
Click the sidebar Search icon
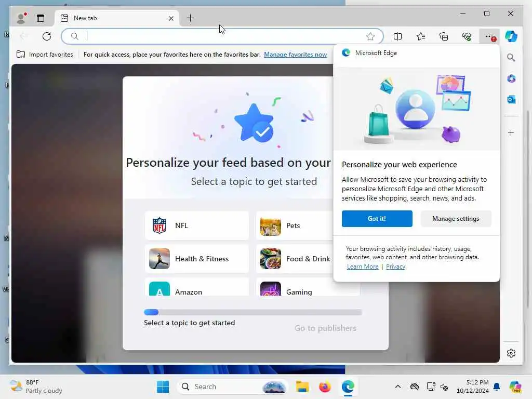pyautogui.click(x=511, y=58)
